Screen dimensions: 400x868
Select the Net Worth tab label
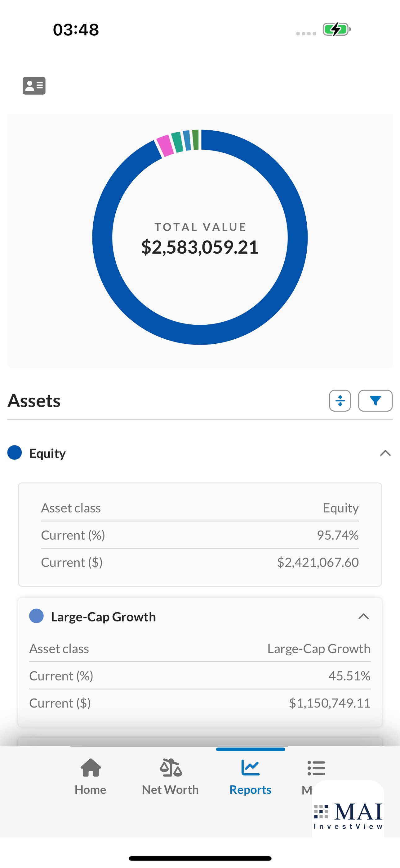click(x=170, y=789)
